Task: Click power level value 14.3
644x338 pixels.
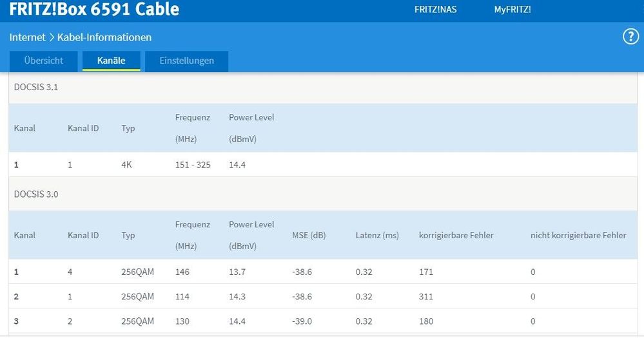Action: pyautogui.click(x=237, y=297)
